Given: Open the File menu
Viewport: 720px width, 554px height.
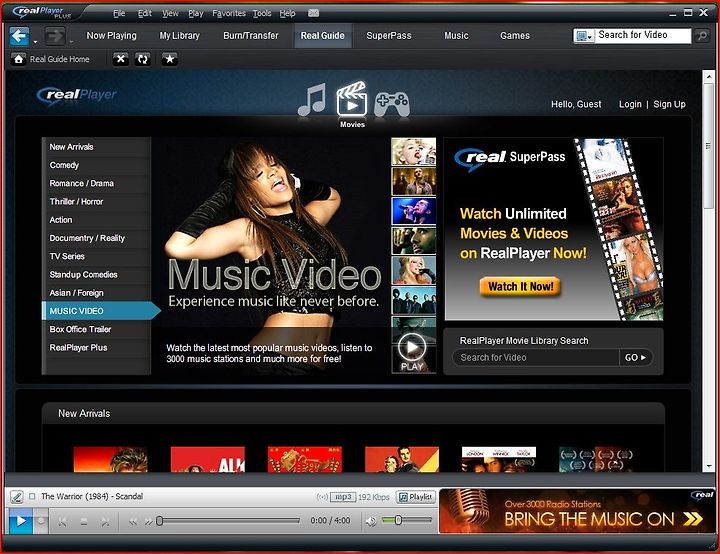Looking at the screenshot, I should pyautogui.click(x=119, y=13).
